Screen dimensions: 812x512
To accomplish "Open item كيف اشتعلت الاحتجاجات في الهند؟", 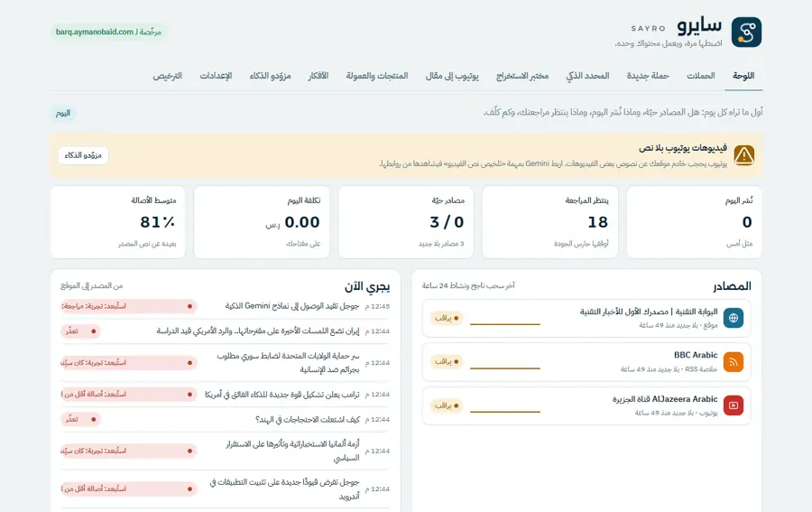I will [308, 419].
